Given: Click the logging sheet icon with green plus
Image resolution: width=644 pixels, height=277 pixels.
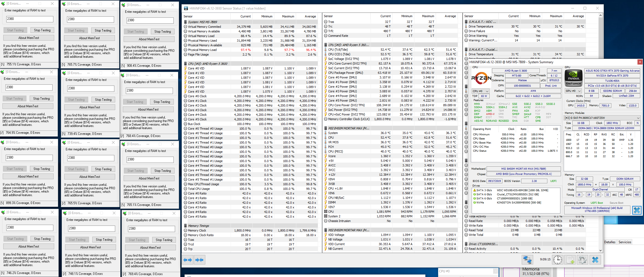Looking at the screenshot, I should pos(570,260).
